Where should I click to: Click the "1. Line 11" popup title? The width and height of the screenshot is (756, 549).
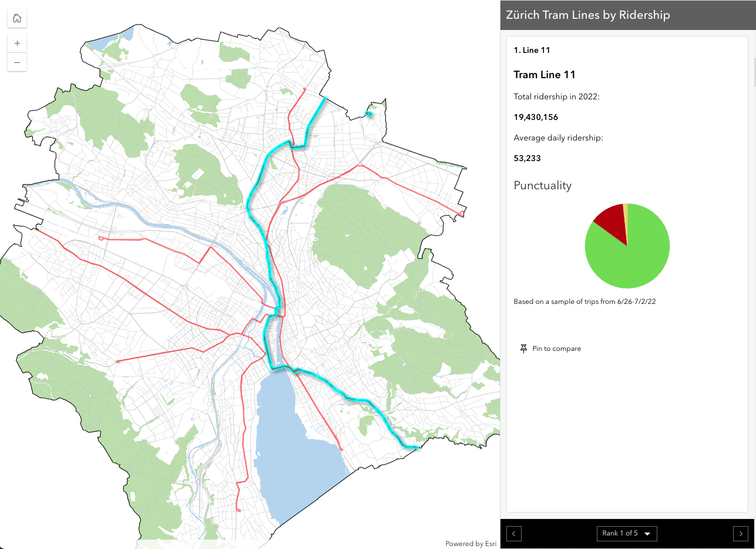tap(532, 50)
